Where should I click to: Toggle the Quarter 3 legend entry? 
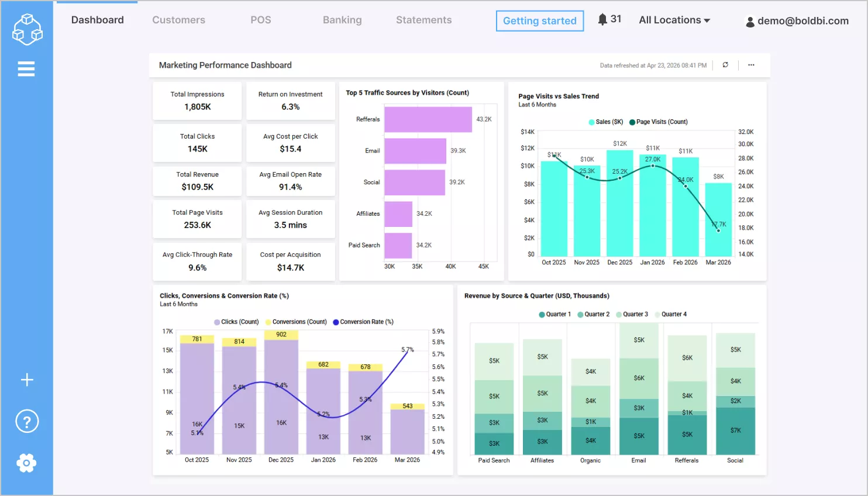pos(632,314)
